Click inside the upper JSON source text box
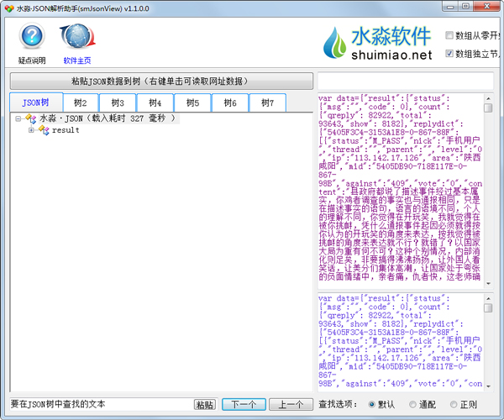The image size is (504, 420). point(401,191)
